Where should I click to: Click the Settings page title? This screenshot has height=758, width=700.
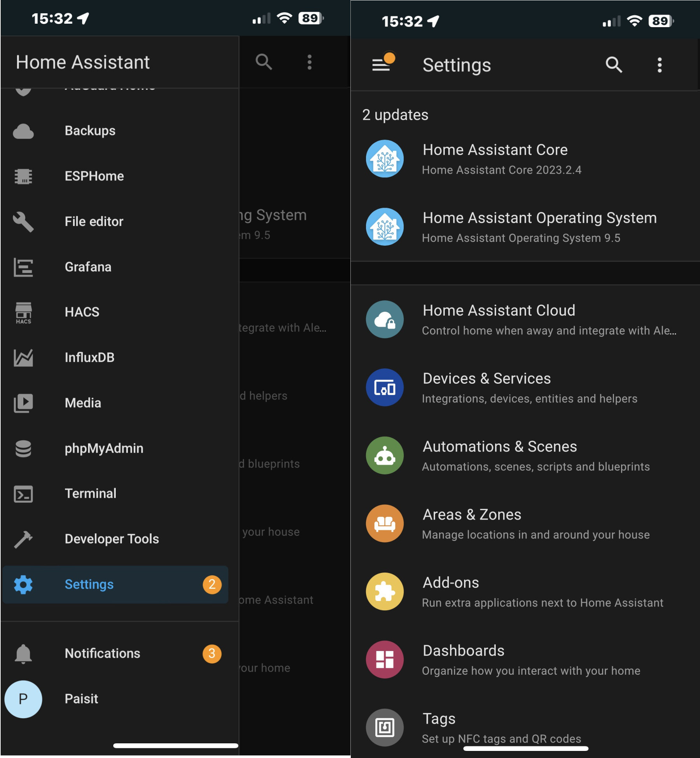click(x=457, y=65)
